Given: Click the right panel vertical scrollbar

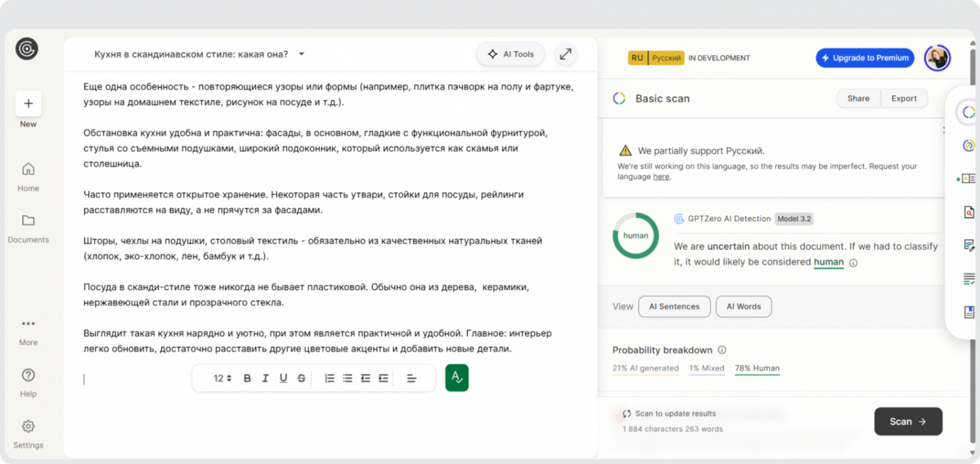Looking at the screenshot, I should (x=973, y=245).
